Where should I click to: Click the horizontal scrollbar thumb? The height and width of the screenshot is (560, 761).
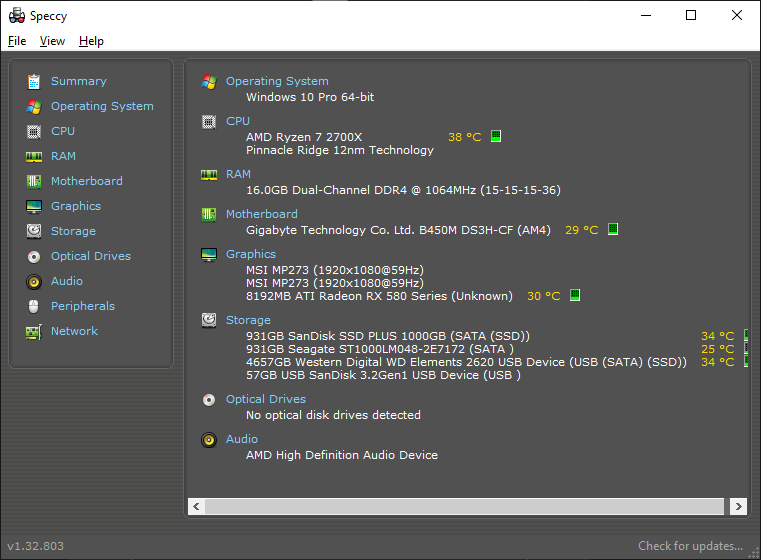coord(464,507)
